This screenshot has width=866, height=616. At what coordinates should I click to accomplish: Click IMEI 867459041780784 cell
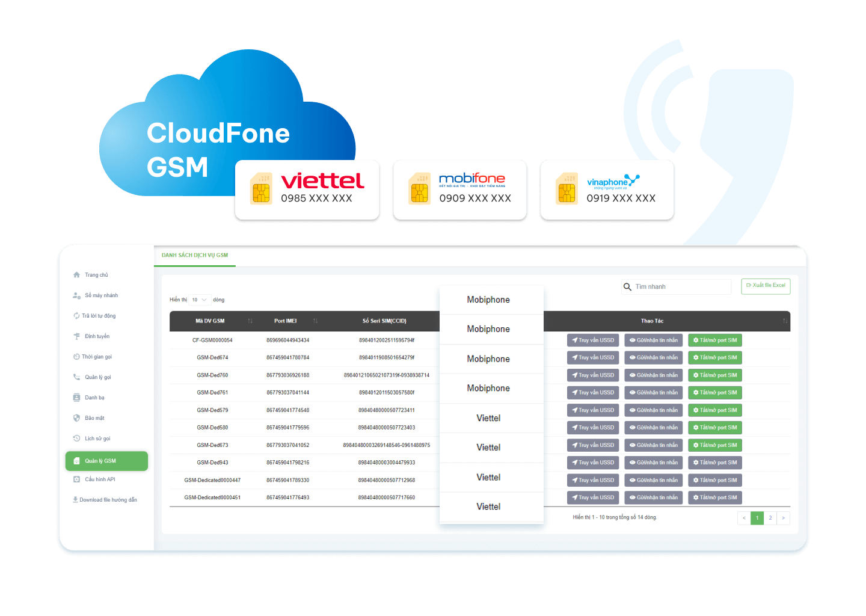pyautogui.click(x=288, y=358)
